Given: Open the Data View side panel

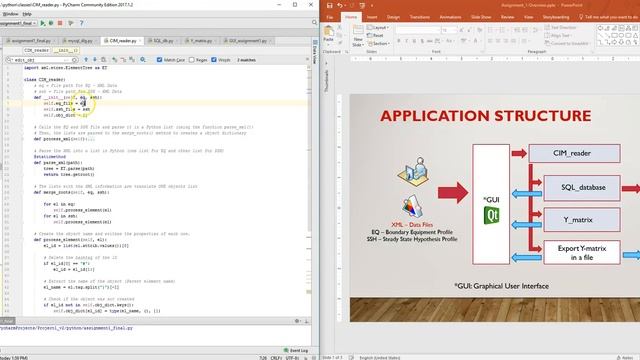Looking at the screenshot, I should coord(315,51).
